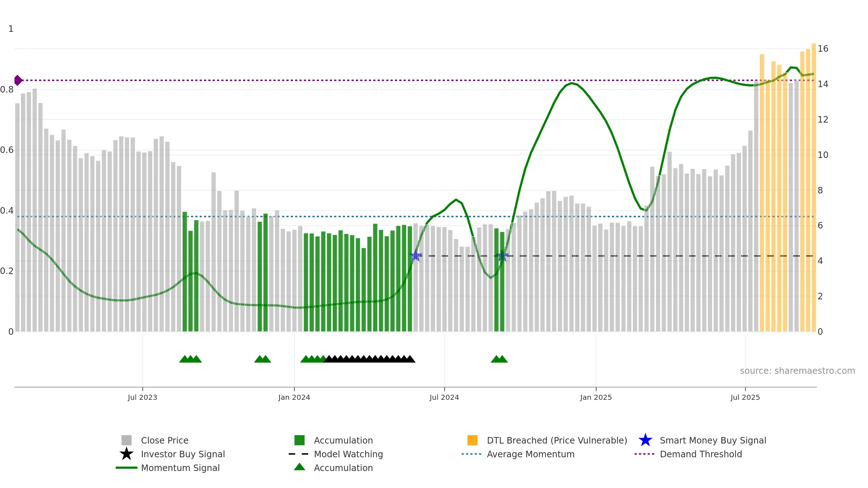Click the green Accumulation square swatch in legend
Viewport: 868px width, 488px height.
pos(299,440)
